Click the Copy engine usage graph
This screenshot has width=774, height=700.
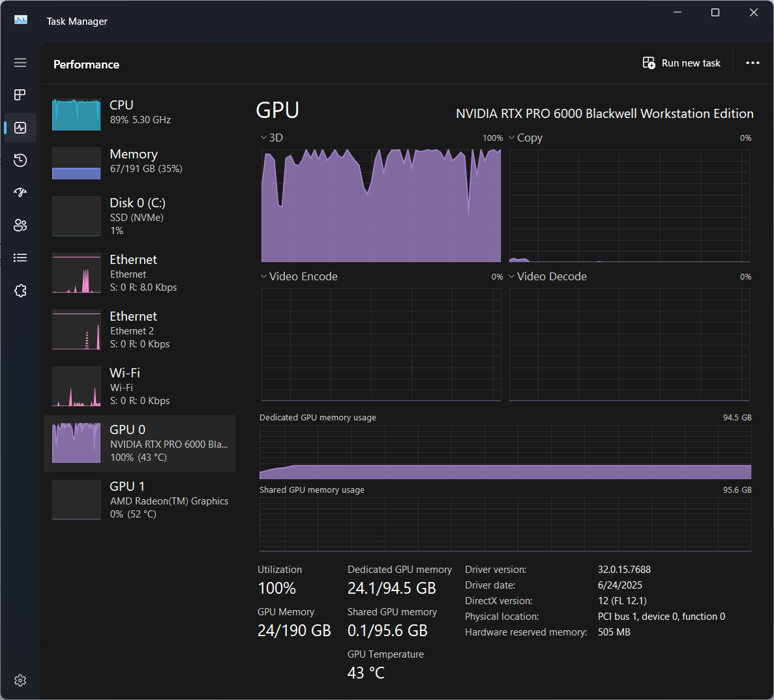tap(629, 205)
